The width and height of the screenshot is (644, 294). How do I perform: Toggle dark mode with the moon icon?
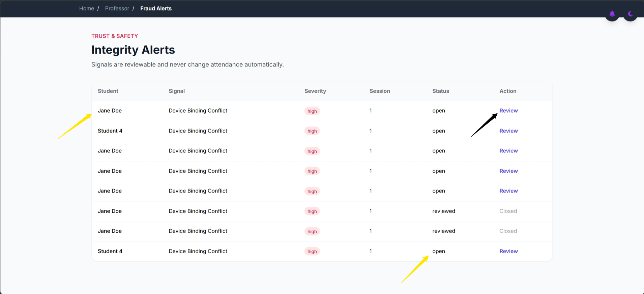coord(630,14)
